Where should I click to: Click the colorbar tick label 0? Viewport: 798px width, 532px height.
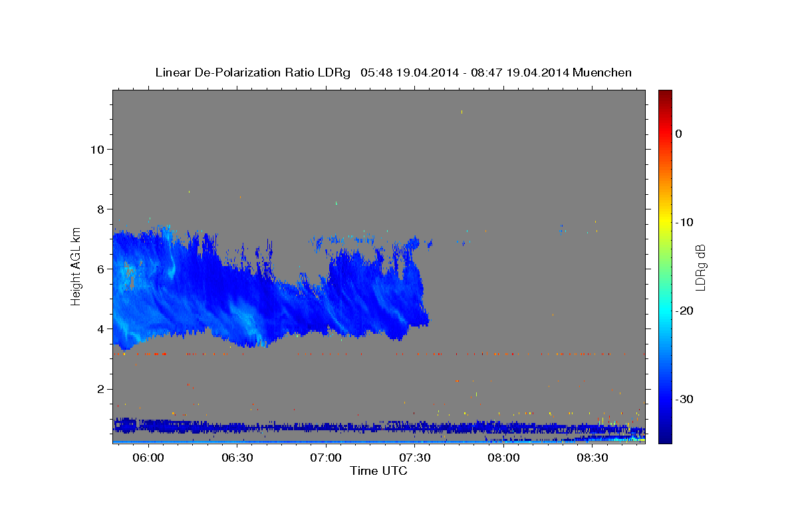[678, 134]
